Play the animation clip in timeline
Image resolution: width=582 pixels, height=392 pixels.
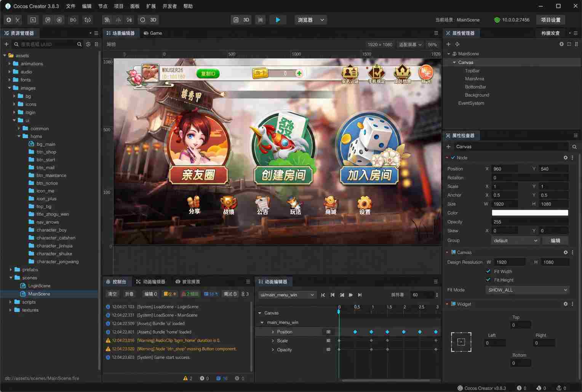351,295
